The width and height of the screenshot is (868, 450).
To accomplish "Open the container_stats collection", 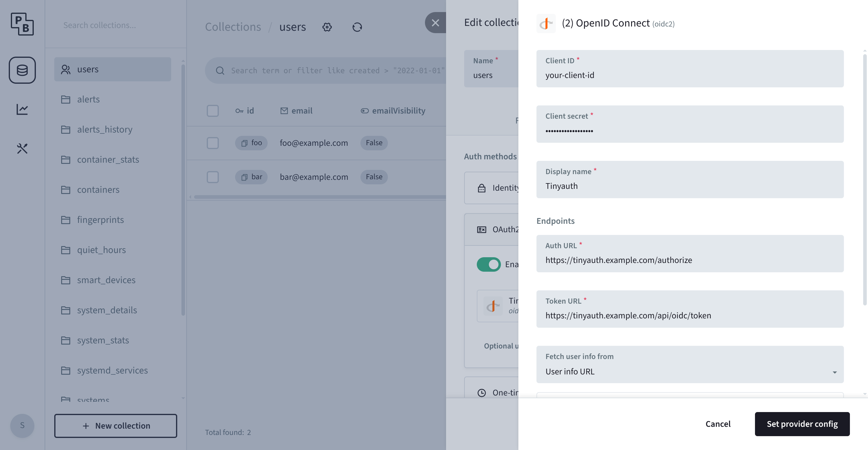I will click(x=112, y=159).
